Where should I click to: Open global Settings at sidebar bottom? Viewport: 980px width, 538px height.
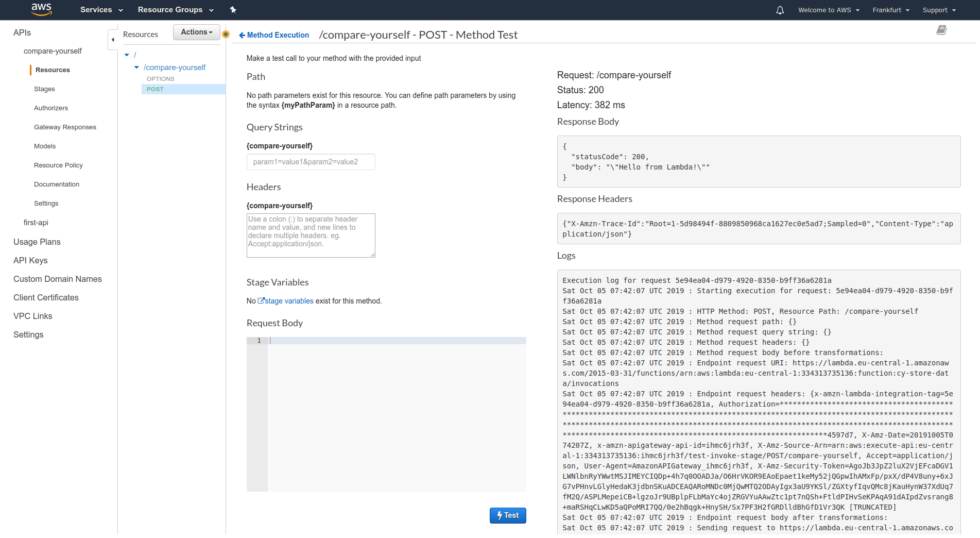click(28, 334)
